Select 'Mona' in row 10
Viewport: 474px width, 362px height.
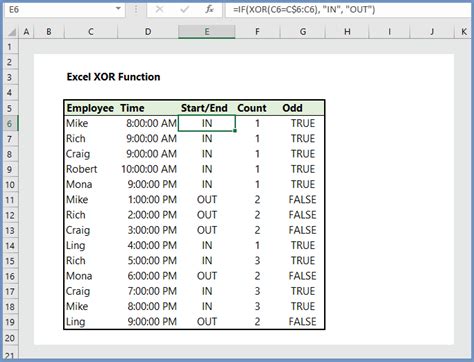pyautogui.click(x=91, y=184)
